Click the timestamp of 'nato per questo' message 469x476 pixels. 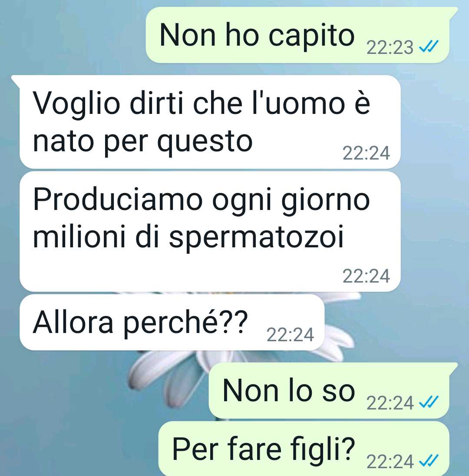pyautogui.click(x=366, y=153)
